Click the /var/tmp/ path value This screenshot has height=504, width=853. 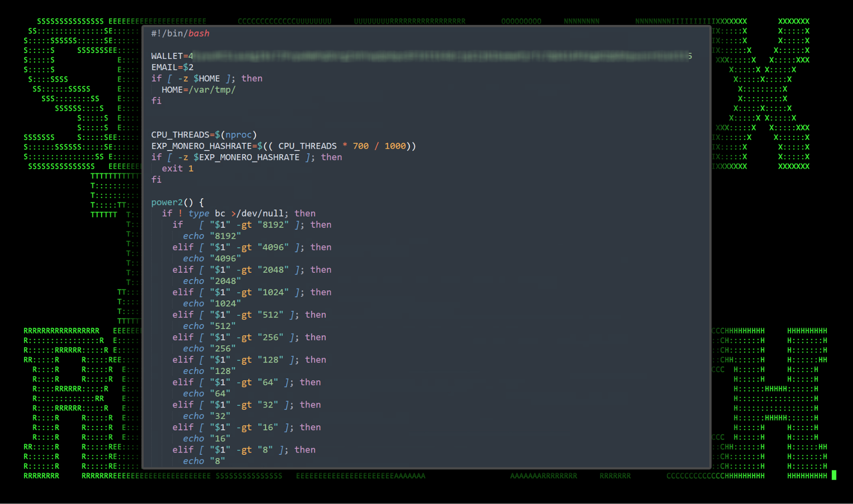tap(212, 90)
